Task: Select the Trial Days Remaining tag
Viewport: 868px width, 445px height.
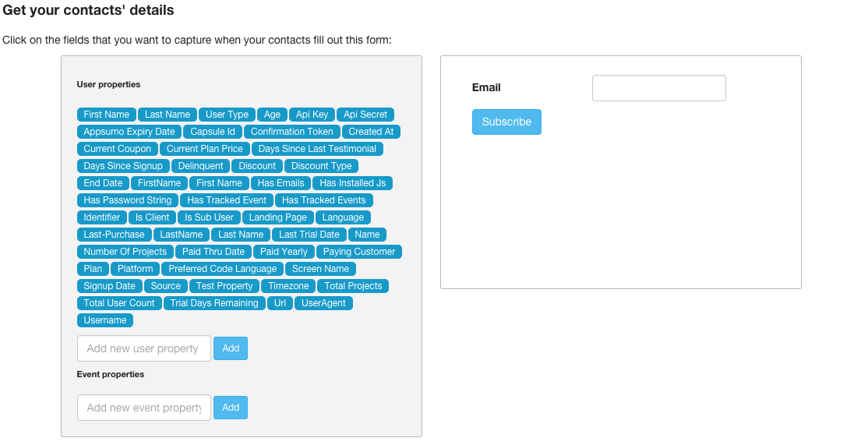Action: point(214,303)
